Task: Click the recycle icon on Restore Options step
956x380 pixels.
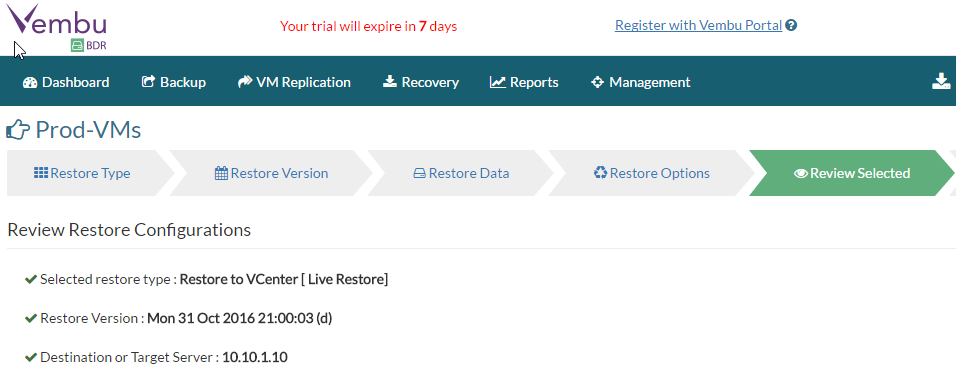Action: coord(601,173)
